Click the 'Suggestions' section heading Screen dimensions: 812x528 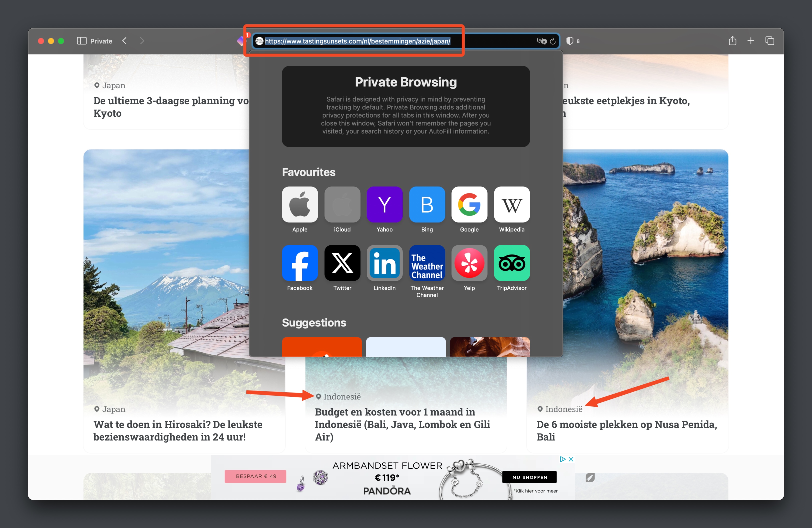coord(314,323)
